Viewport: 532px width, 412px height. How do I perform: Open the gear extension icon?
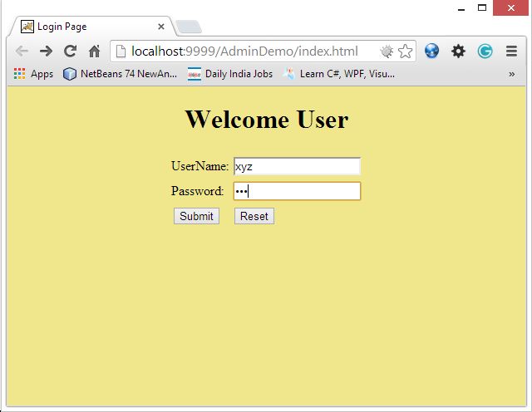[x=458, y=51]
